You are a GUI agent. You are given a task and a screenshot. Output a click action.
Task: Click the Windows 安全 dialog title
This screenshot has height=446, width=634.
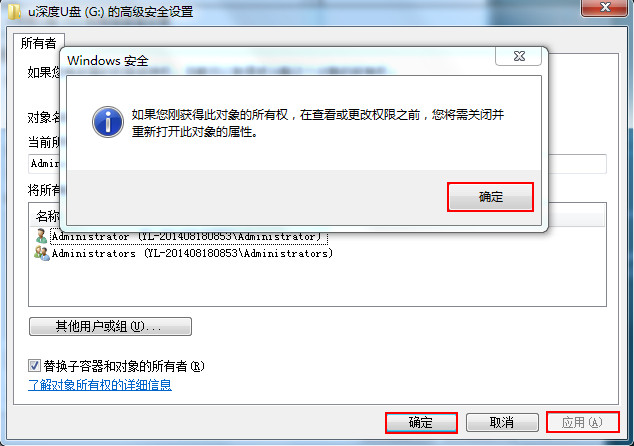point(108,61)
